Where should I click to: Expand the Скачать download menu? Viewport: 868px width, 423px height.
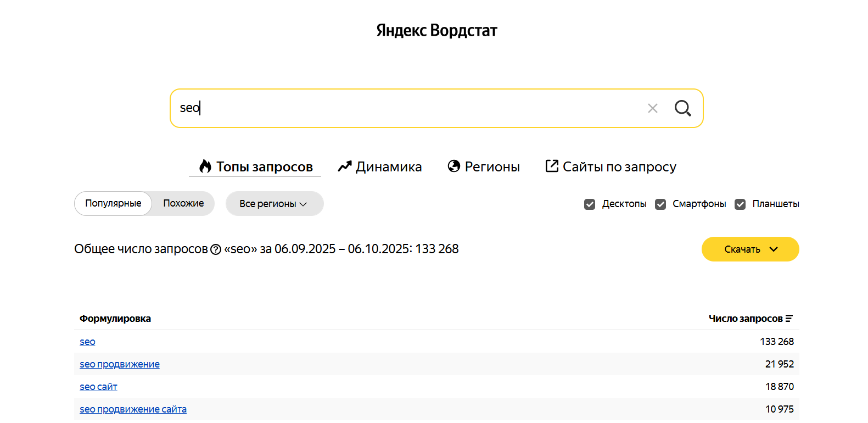(x=750, y=249)
